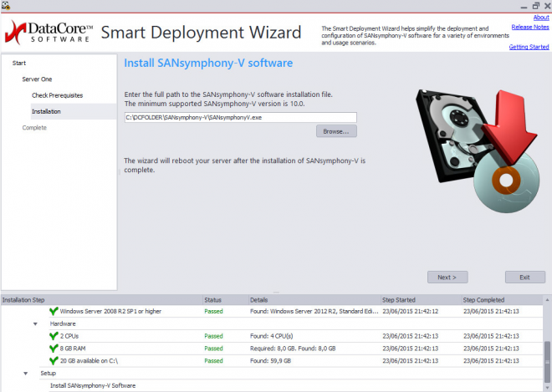Click the log list vertical scrollbar thumb
The image size is (552, 392).
[547, 363]
